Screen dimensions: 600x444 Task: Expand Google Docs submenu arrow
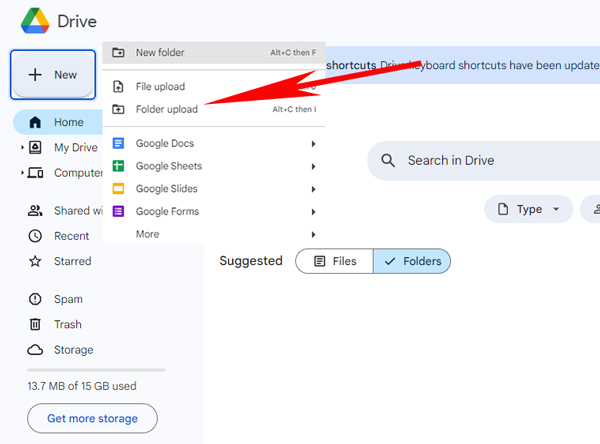[x=313, y=144]
